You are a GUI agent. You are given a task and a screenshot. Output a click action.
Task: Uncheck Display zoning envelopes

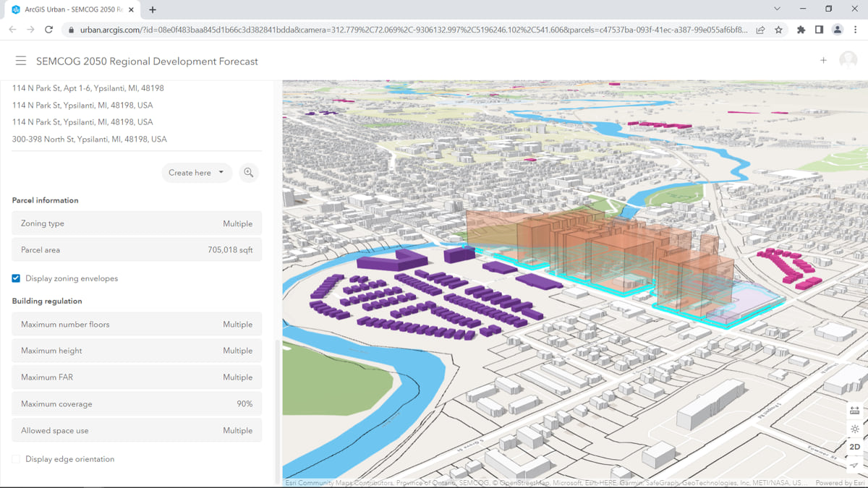pos(16,278)
